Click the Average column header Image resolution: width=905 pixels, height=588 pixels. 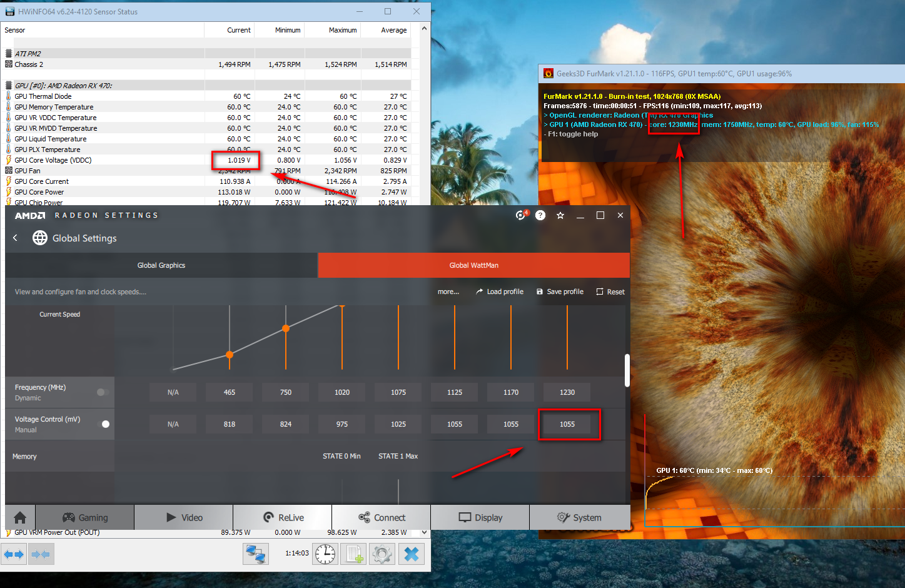tap(386, 30)
